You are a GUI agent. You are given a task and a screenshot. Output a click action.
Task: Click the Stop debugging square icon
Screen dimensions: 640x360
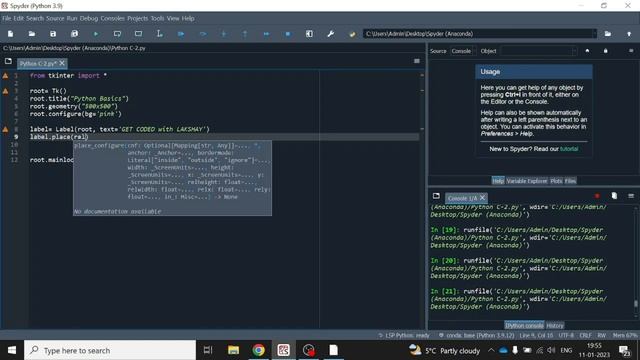point(288,34)
